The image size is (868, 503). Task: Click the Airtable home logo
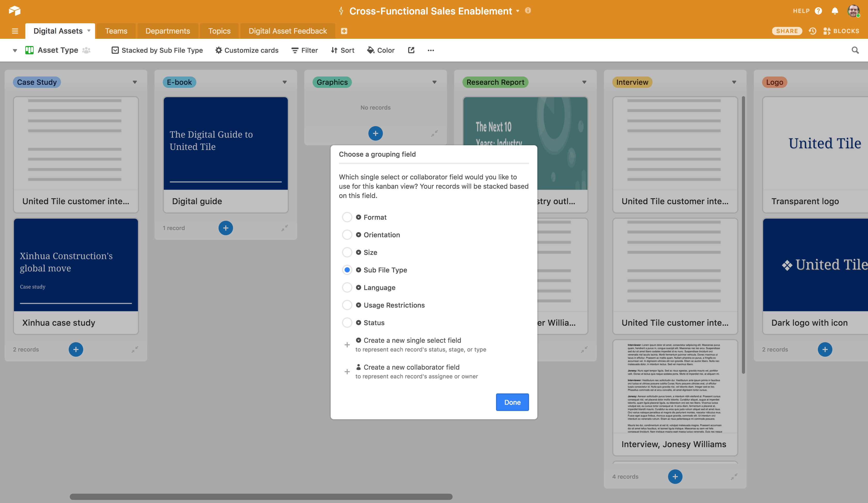coord(14,11)
